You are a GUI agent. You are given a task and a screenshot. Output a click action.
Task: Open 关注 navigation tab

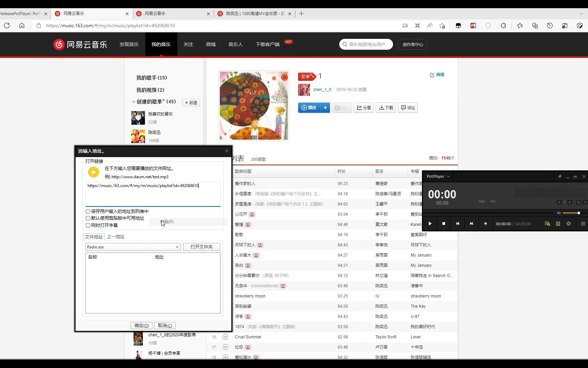pos(188,44)
